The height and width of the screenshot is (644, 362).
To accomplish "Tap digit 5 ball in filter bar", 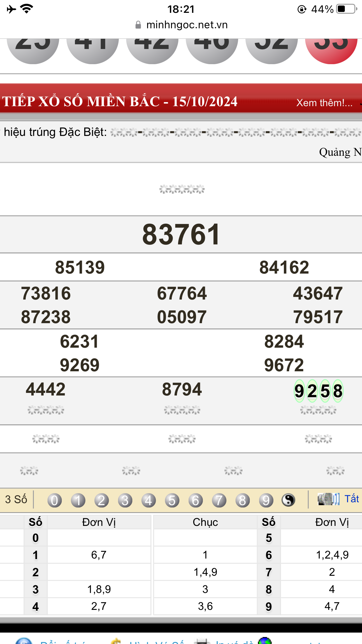I will click(172, 500).
